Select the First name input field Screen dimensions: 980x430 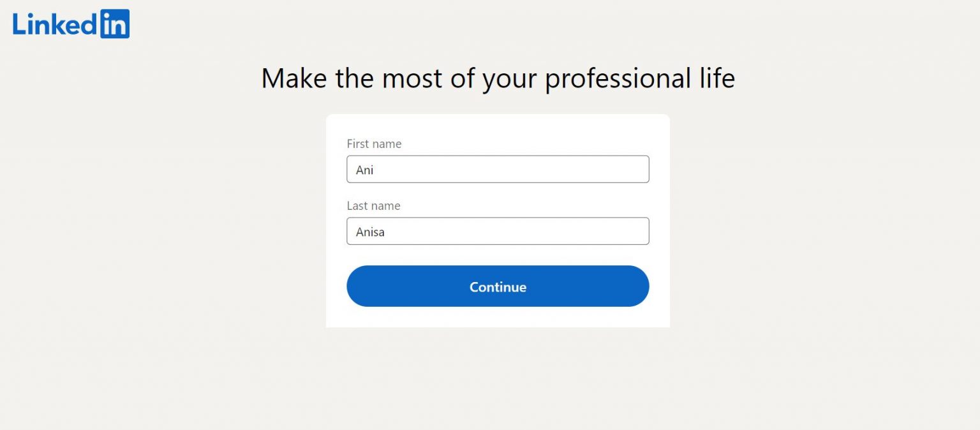498,168
